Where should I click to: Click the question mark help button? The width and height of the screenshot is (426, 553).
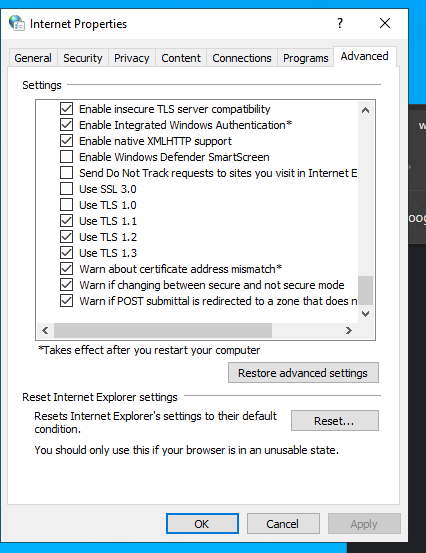340,23
